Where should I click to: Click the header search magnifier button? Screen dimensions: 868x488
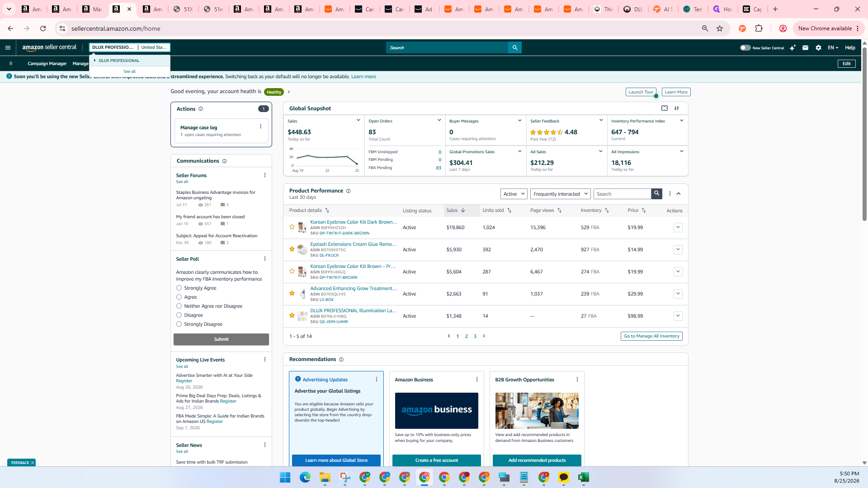pyautogui.click(x=514, y=47)
